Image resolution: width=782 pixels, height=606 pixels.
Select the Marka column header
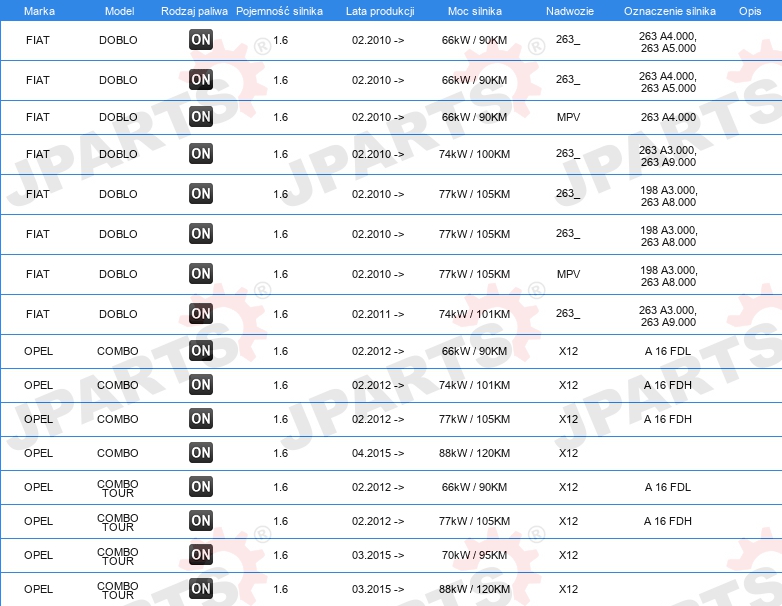tap(39, 11)
